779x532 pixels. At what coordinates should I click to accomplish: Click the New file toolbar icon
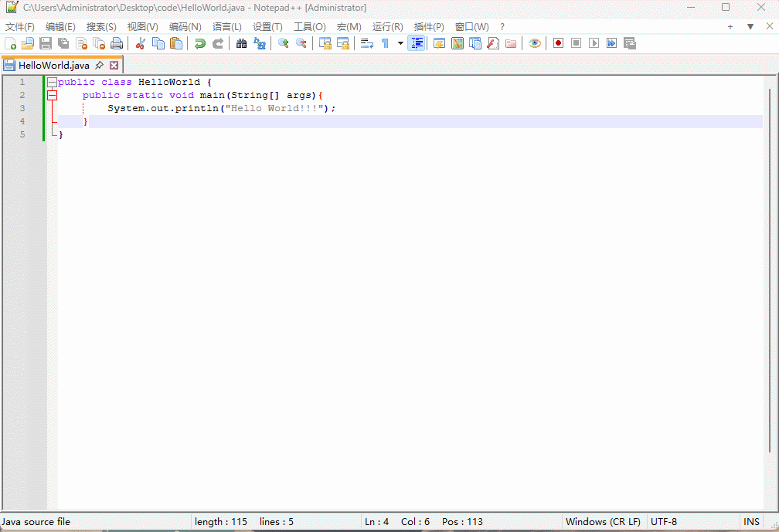[10, 43]
